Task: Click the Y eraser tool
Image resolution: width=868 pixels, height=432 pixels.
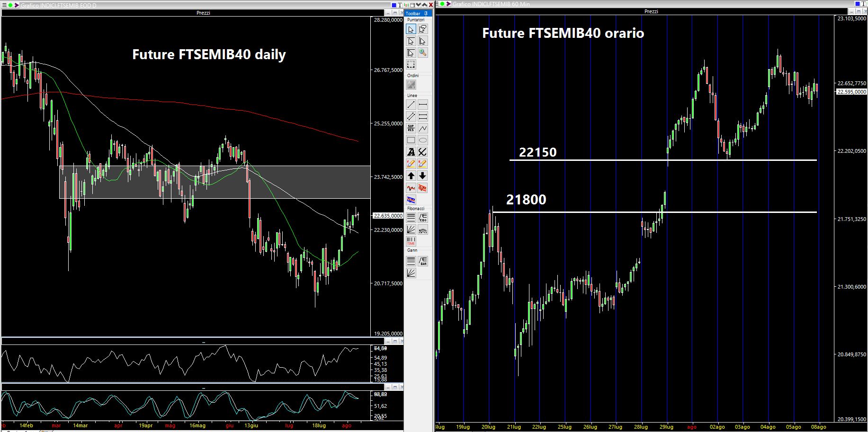Action: point(411,164)
